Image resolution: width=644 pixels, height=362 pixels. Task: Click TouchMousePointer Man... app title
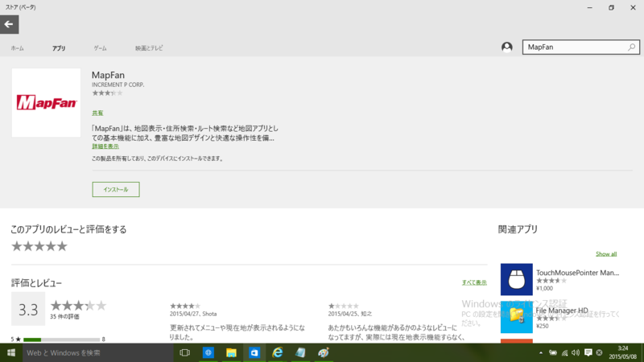(x=577, y=273)
